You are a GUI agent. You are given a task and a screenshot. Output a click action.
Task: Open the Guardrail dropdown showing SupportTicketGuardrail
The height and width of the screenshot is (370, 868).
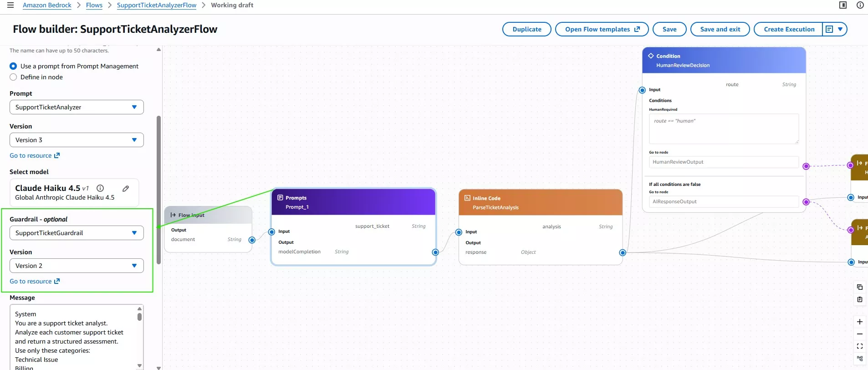point(77,233)
